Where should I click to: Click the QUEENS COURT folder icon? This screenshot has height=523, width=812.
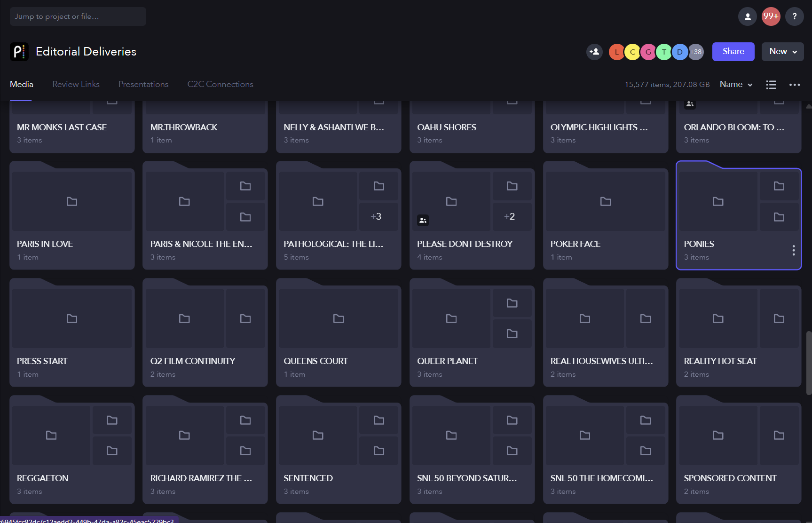339,319
